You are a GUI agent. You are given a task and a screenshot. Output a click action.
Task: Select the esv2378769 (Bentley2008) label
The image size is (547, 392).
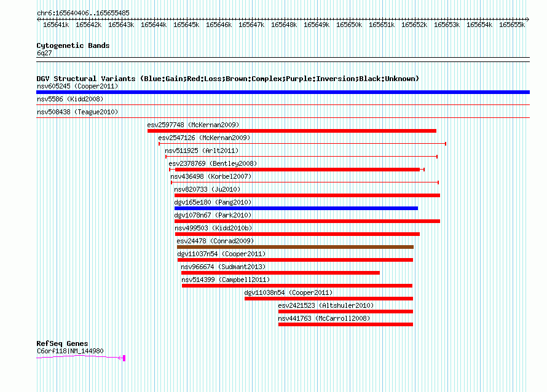coord(213,163)
